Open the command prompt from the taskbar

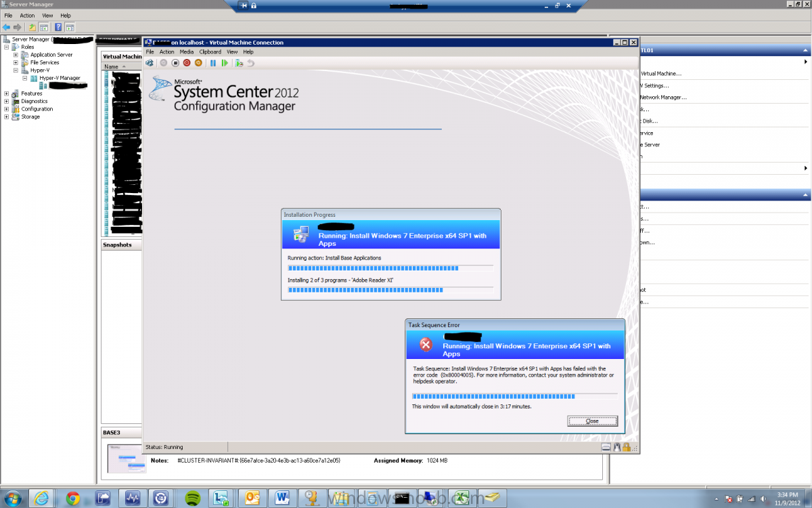(x=401, y=499)
